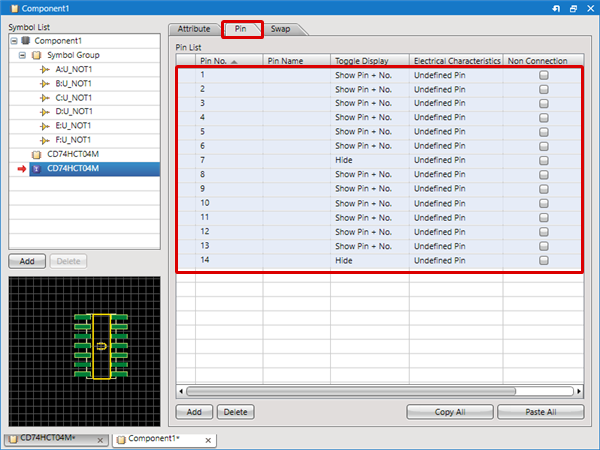Click the scrollbar left arrow in Pin List
Screen dimensions: 600x450
pyautogui.click(x=181, y=391)
